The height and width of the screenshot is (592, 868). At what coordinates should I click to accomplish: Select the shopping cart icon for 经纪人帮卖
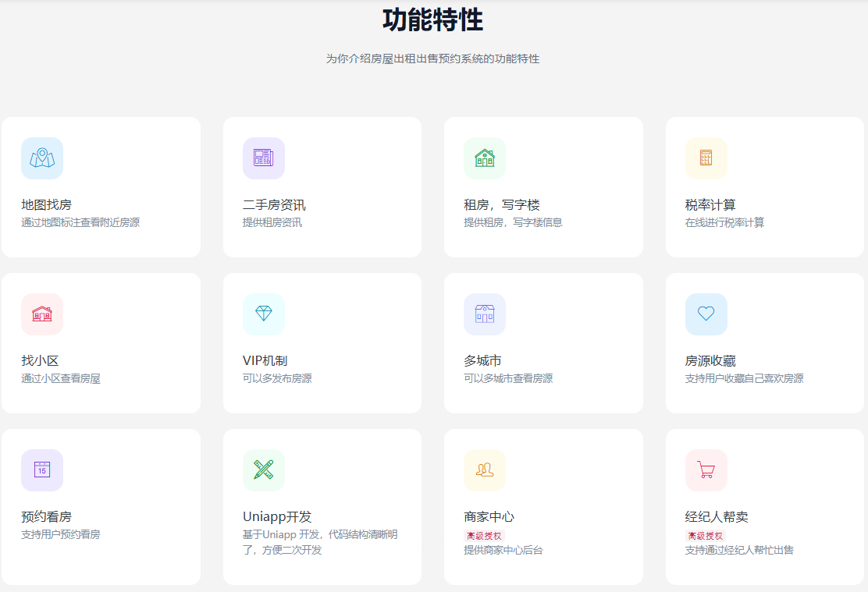(706, 470)
